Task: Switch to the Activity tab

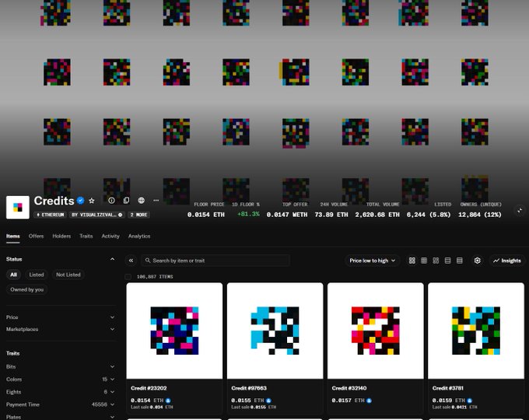Action: pos(110,236)
